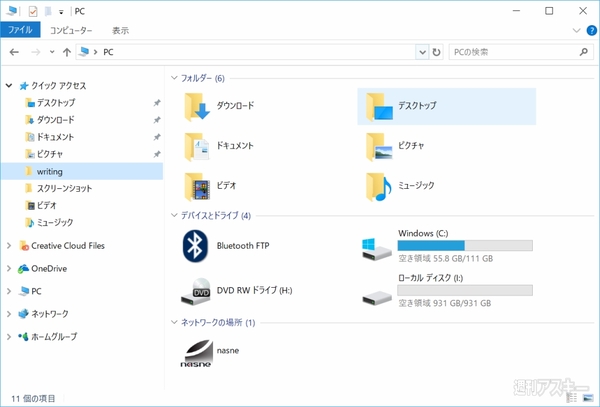Click the pin icon next to ピクチャ in sidebar

(x=157, y=154)
